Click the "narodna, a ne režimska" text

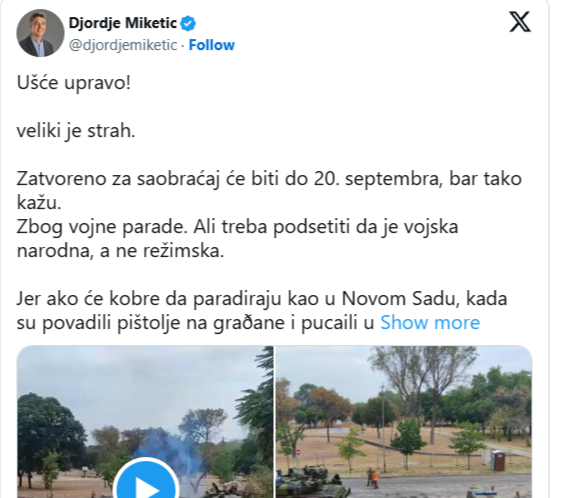click(120, 251)
